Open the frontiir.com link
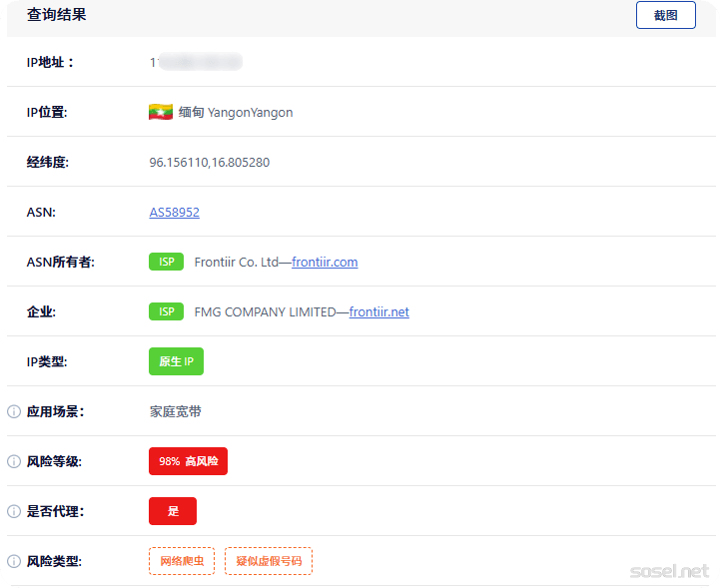The height and width of the screenshot is (588, 720). coord(325,262)
